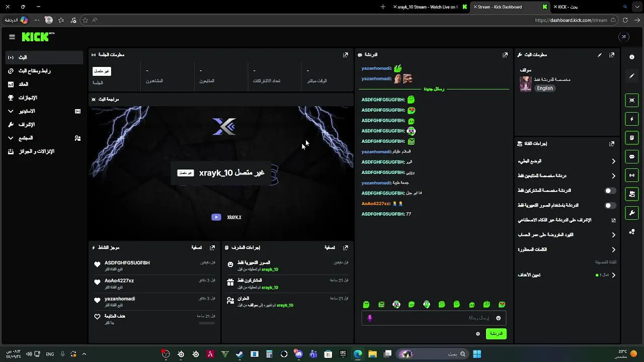644x362 pixels.
Task: Select yazanhomadi follower entry in activity feed
Action: tap(155, 302)
